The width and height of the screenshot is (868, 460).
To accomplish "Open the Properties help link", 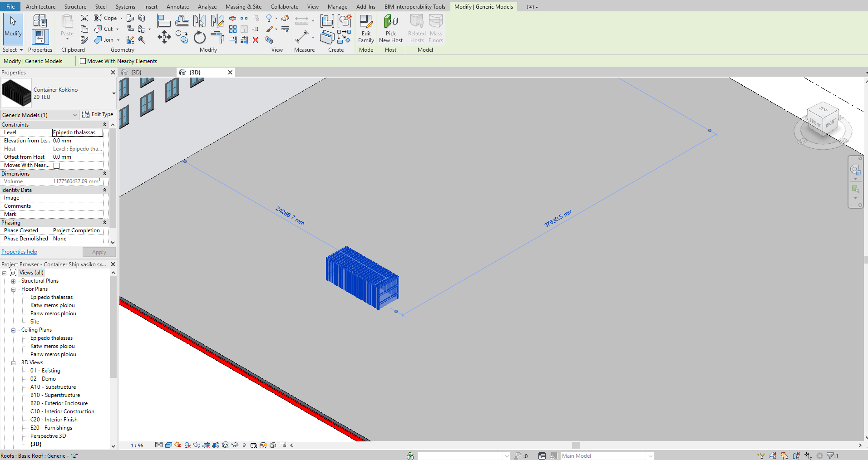I will coord(19,251).
